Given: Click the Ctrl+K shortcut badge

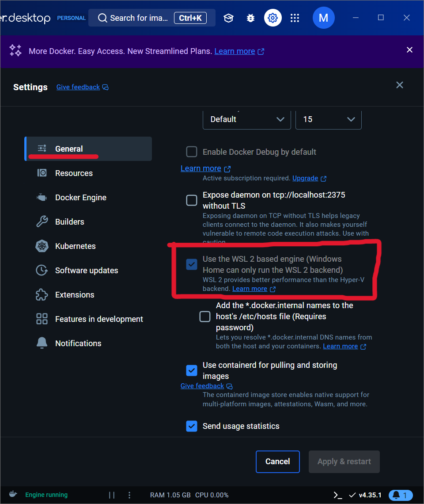Looking at the screenshot, I should tap(190, 18).
